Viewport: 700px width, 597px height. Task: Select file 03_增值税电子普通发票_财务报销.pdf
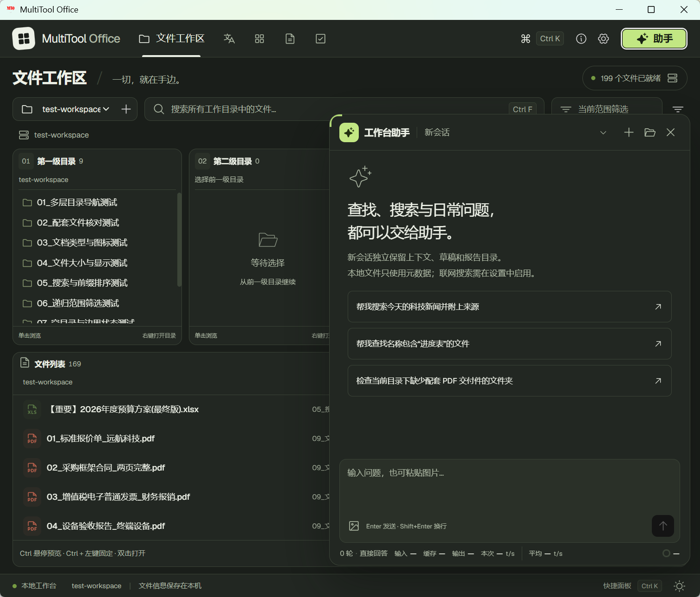point(171,497)
